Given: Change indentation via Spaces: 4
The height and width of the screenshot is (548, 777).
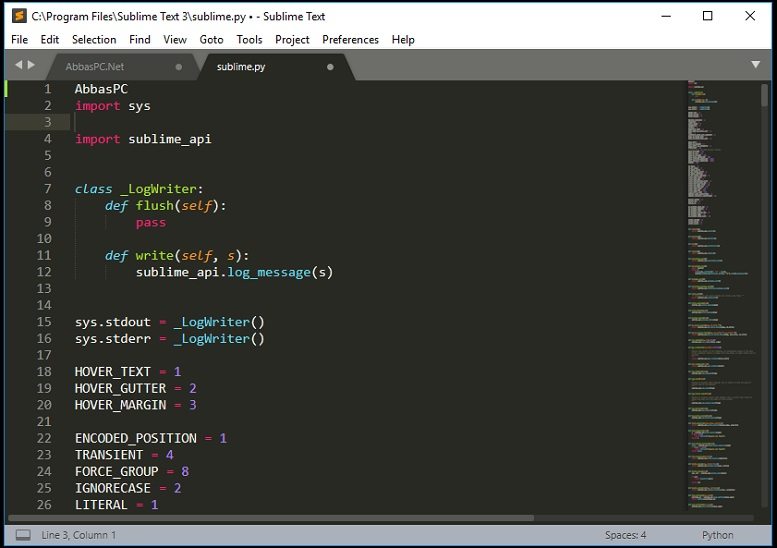Looking at the screenshot, I should [625, 535].
